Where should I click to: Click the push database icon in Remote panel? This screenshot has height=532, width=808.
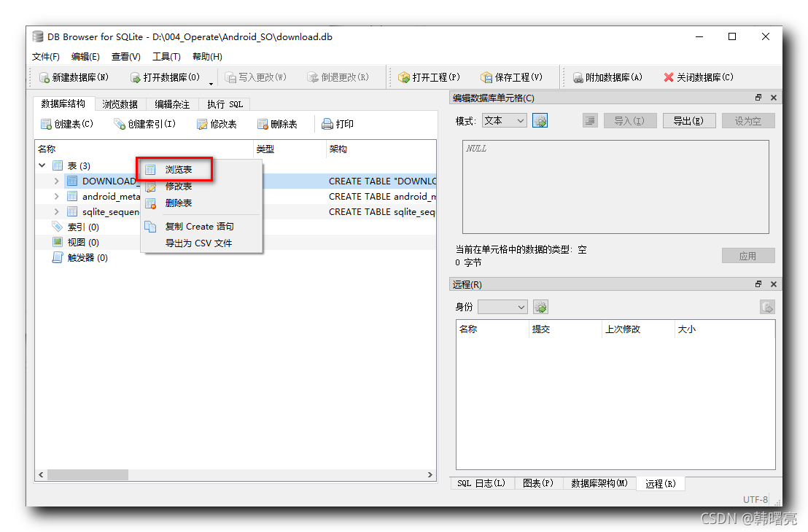click(767, 307)
